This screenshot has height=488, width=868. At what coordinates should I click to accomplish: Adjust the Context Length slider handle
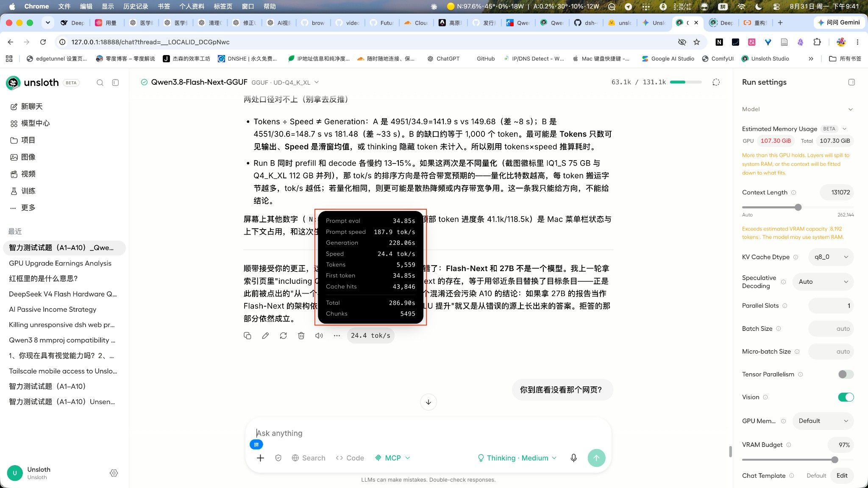click(798, 207)
